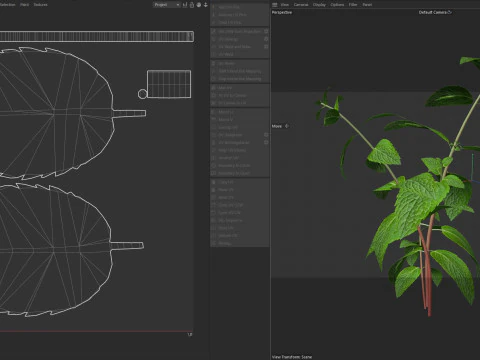Image resolution: width=480 pixels, height=360 pixels.
Task: Select Remove UV Pins command
Action: pos(239,15)
